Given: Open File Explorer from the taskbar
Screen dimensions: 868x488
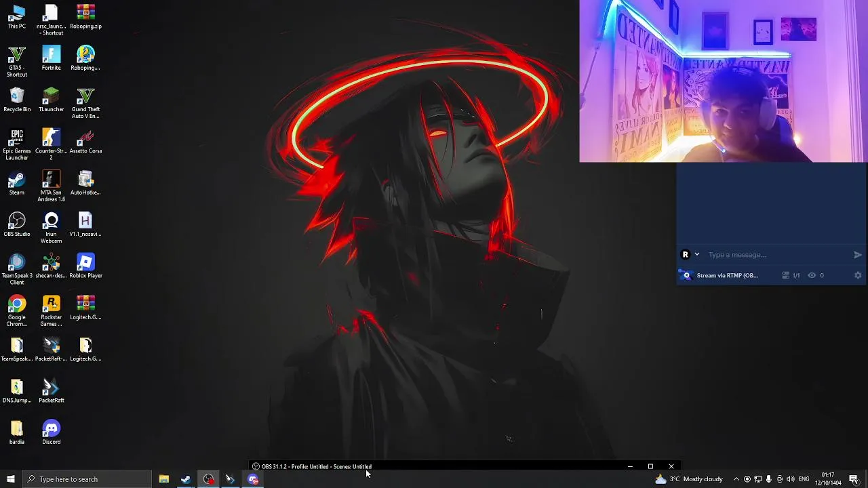Looking at the screenshot, I should point(163,479).
